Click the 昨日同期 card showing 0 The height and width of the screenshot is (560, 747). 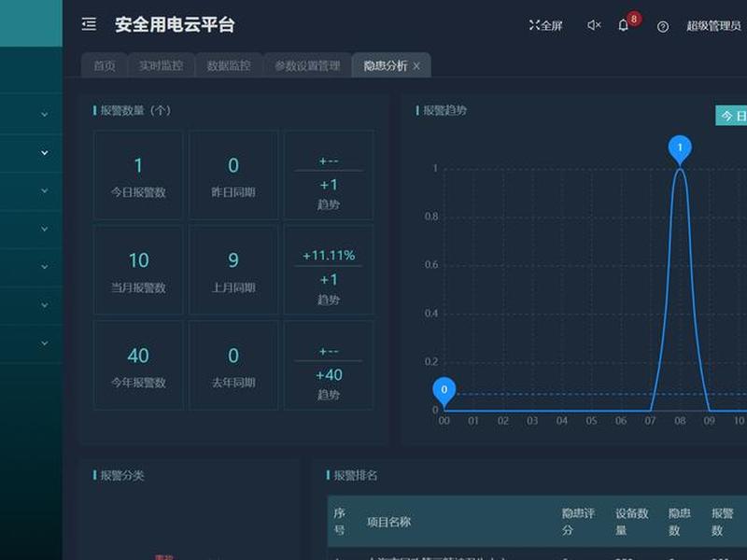(x=233, y=175)
